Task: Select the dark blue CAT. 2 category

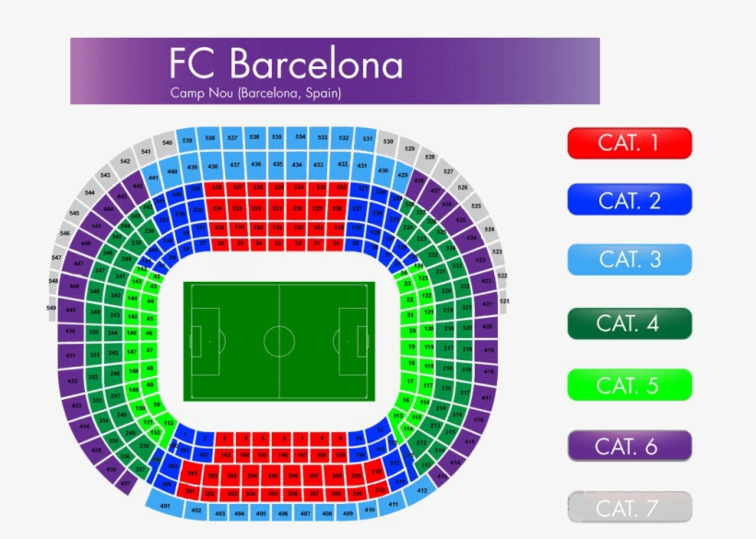Action: [629, 200]
